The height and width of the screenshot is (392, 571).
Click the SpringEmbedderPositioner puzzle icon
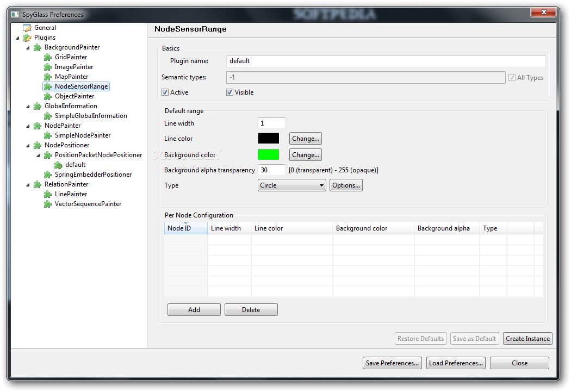coord(48,175)
